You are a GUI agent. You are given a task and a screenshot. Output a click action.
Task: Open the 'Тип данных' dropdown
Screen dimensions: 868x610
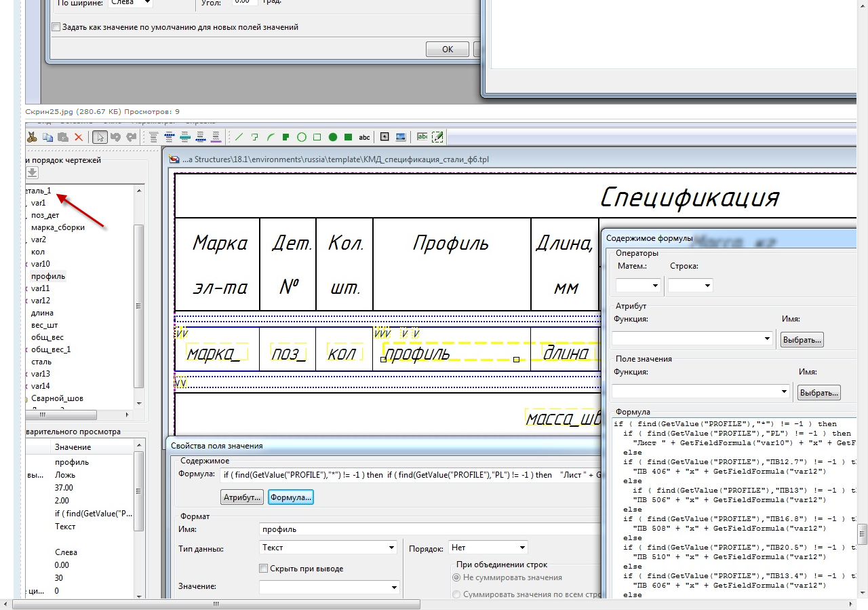click(328, 548)
